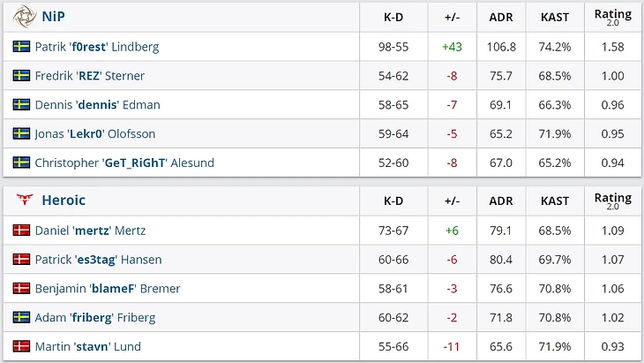
Task: Click Danish flag beside mertz
Action: coord(21,231)
